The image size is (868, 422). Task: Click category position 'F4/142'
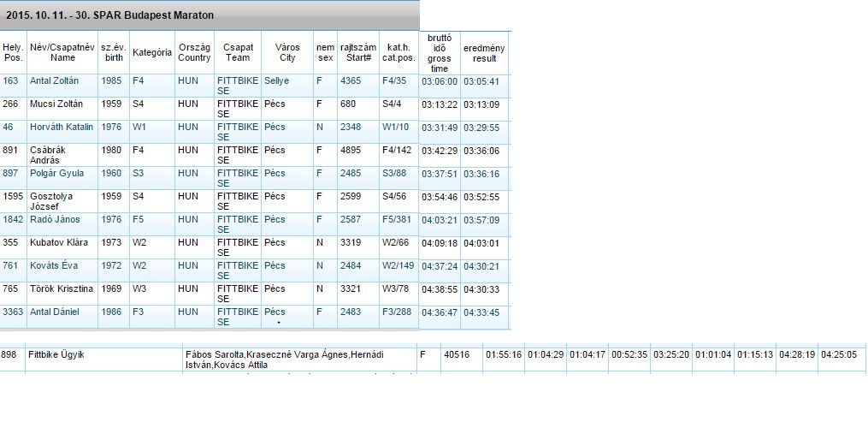point(397,151)
